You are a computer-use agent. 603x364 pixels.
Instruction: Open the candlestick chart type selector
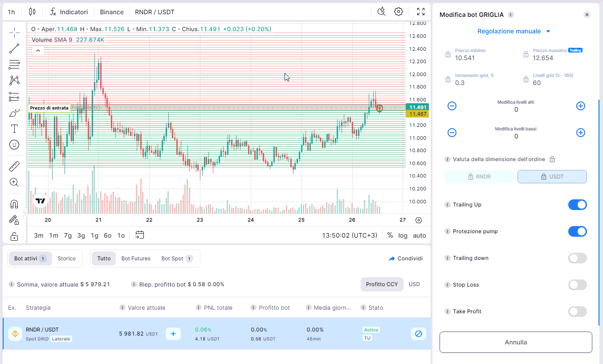(x=32, y=12)
